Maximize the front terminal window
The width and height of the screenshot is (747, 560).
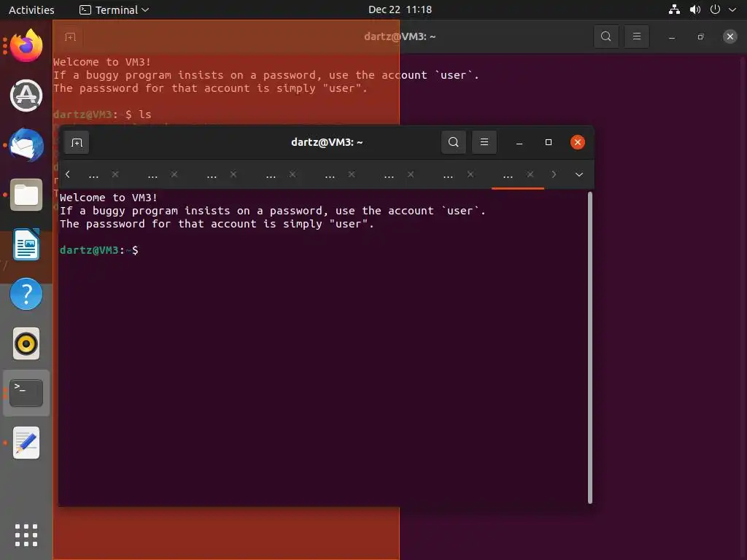549,142
